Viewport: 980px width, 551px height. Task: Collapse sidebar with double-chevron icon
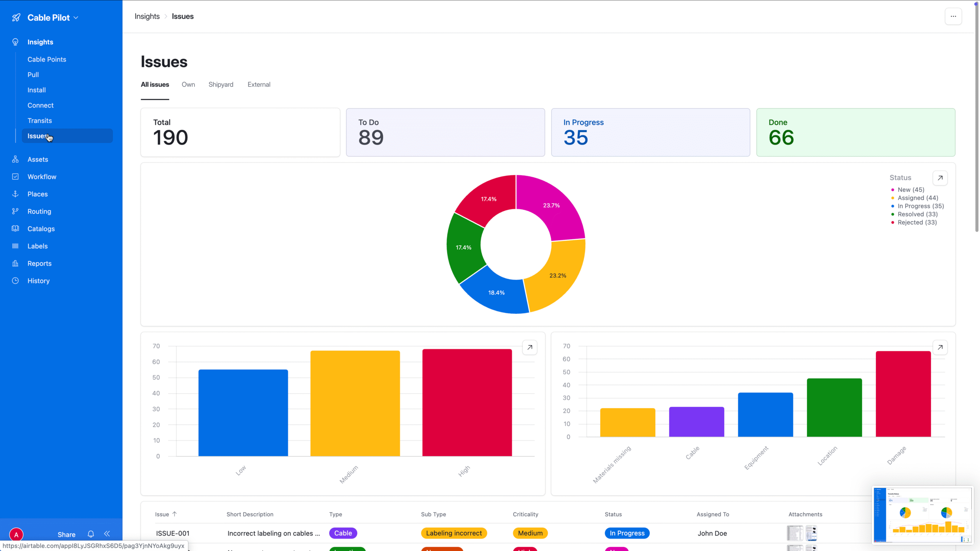point(107,534)
